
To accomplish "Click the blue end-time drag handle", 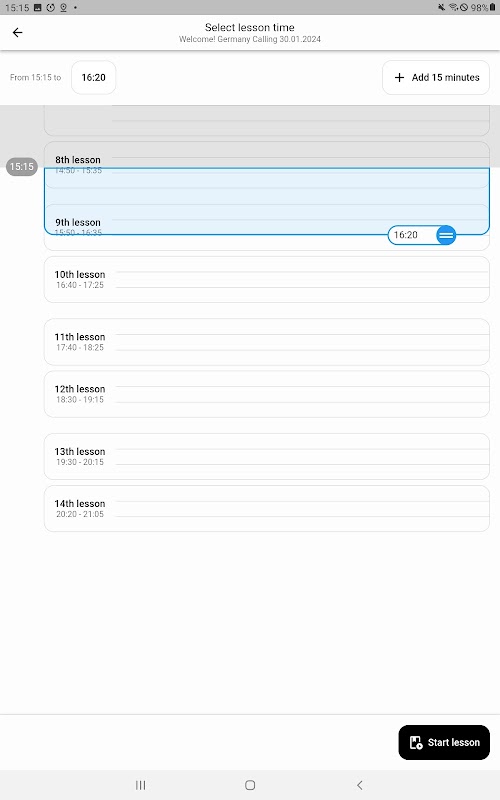I will click(446, 235).
